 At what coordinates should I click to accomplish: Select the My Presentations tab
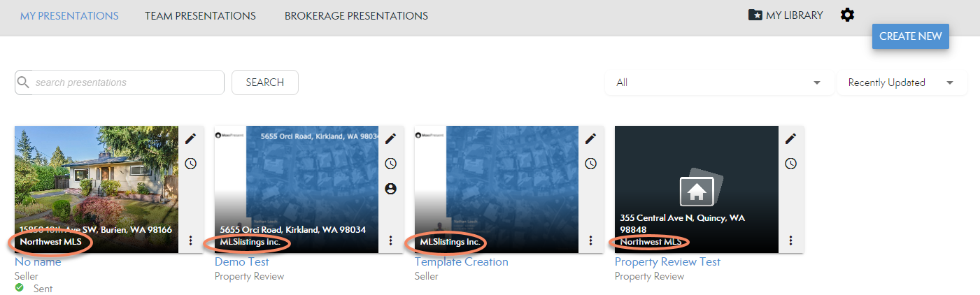tap(69, 15)
